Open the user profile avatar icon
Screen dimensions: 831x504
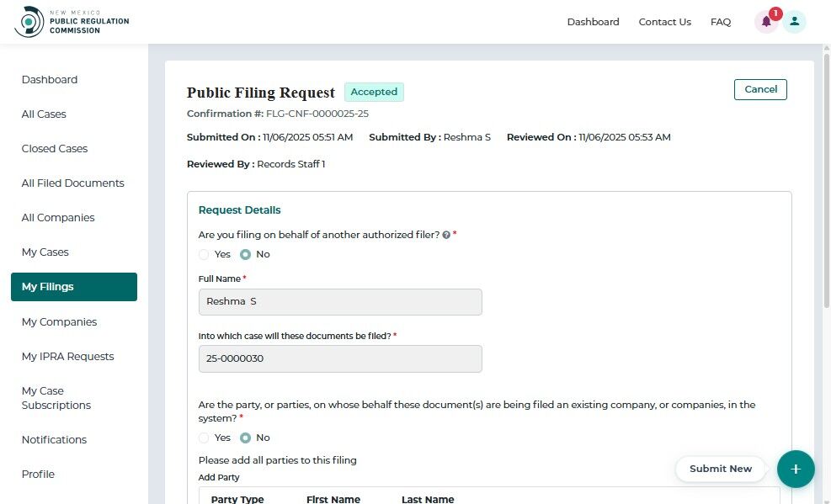(x=794, y=22)
